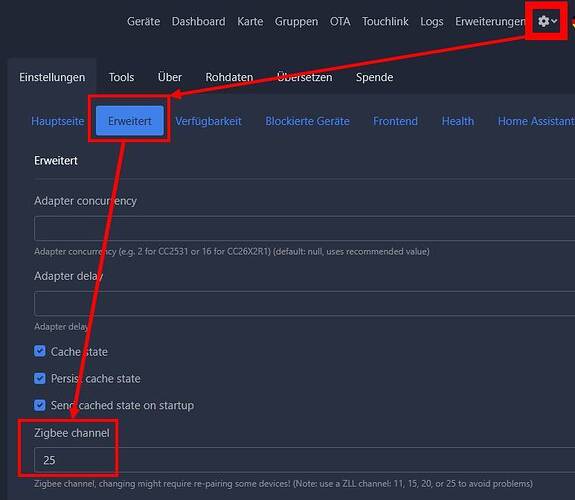575x500 pixels.
Task: Open the Karte network map
Action: coord(250,22)
